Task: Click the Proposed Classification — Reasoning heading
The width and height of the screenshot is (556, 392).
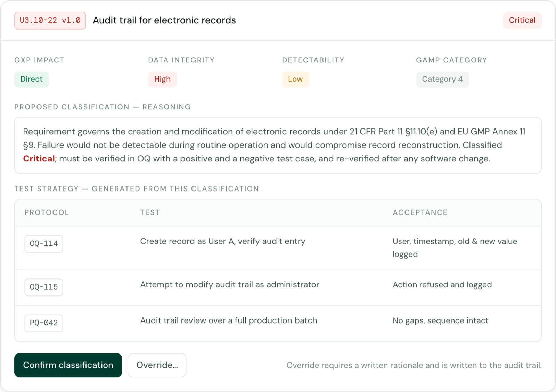Action: coord(103,107)
